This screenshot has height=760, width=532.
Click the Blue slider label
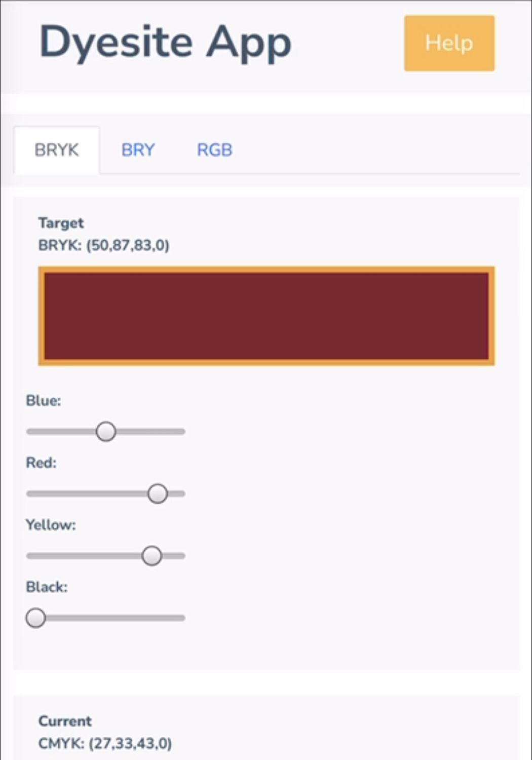point(45,400)
